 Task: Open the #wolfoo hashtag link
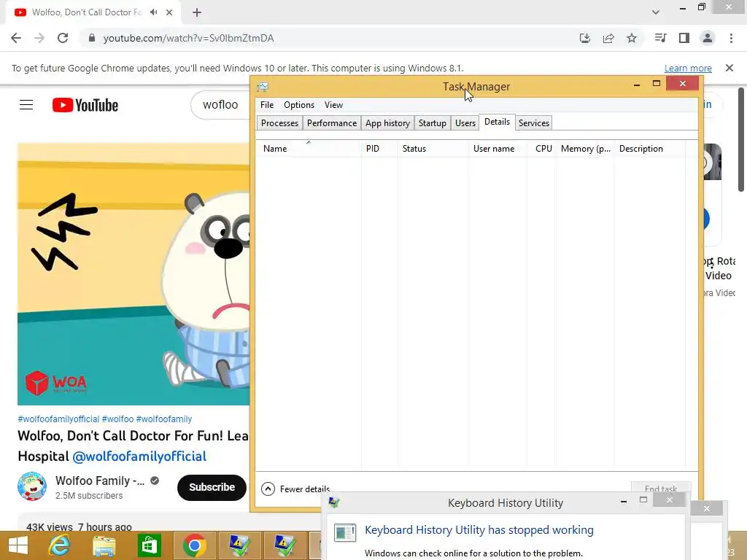pyautogui.click(x=117, y=419)
